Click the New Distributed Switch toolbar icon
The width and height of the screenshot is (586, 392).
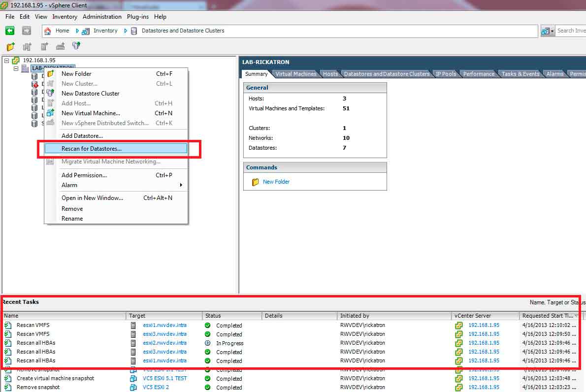pyautogui.click(x=60, y=46)
